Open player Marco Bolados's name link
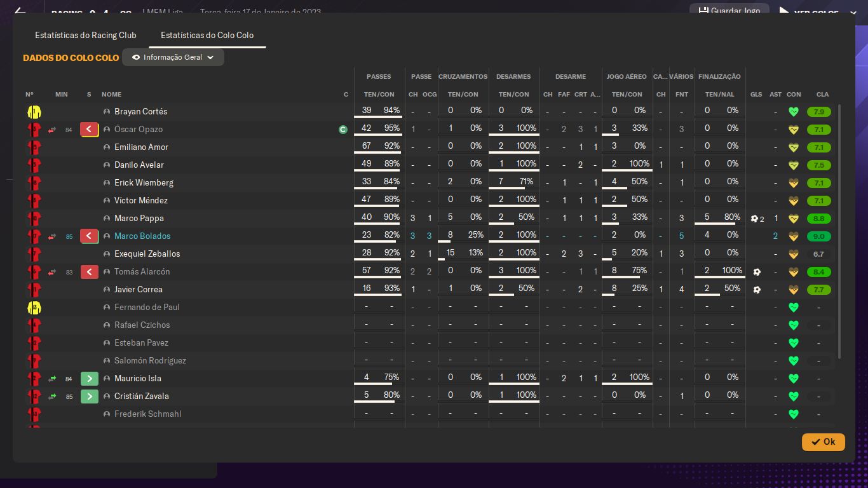This screenshot has width=868, height=488. [142, 236]
